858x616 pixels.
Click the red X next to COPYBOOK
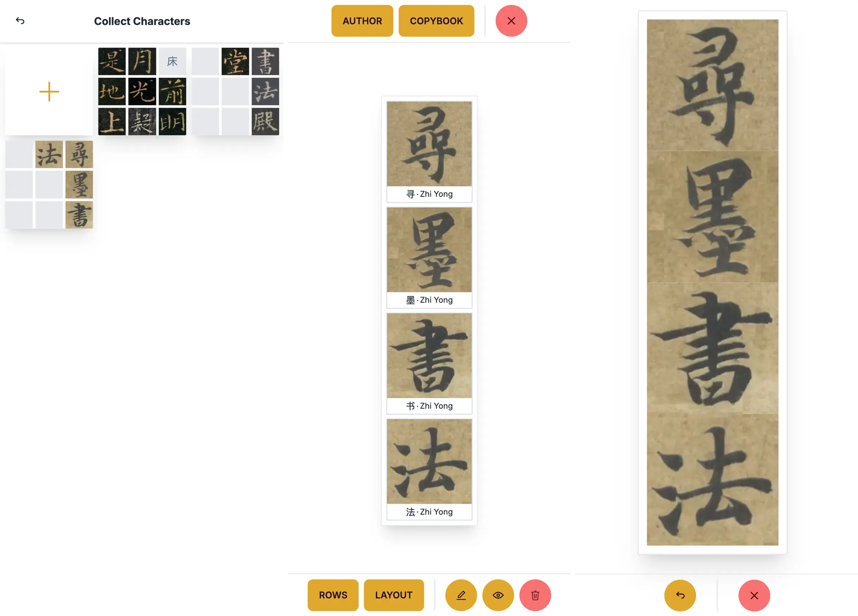coord(511,21)
